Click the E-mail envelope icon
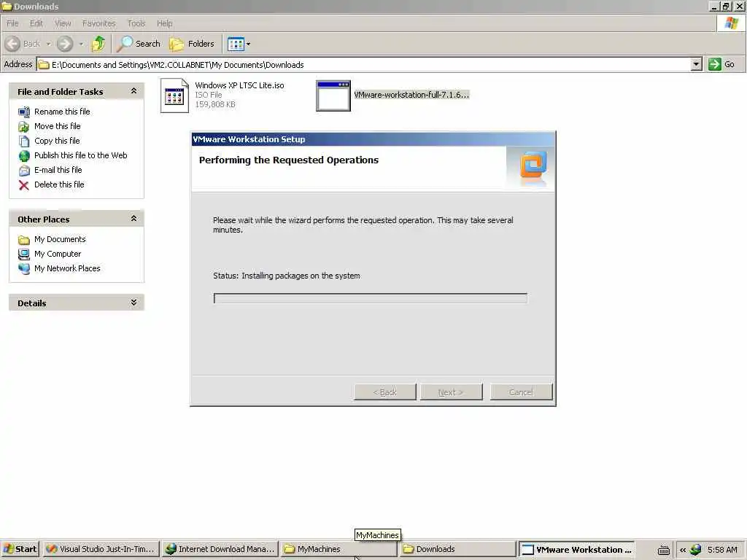The height and width of the screenshot is (560, 747). [24, 171]
